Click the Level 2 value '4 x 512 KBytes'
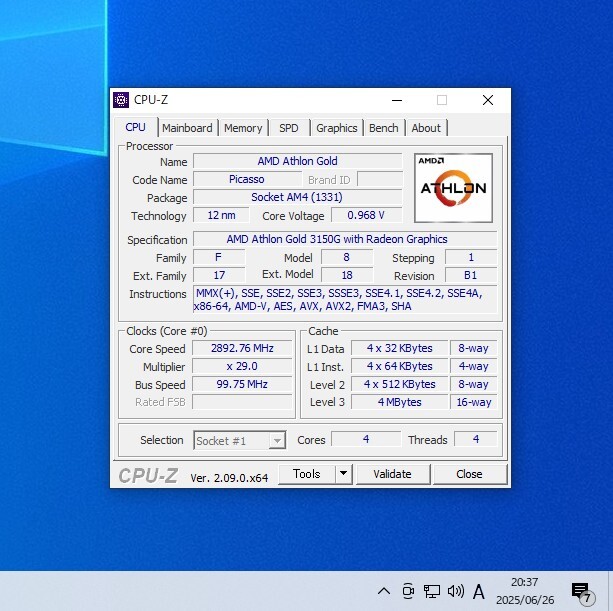The width and height of the screenshot is (613, 611). pos(400,384)
